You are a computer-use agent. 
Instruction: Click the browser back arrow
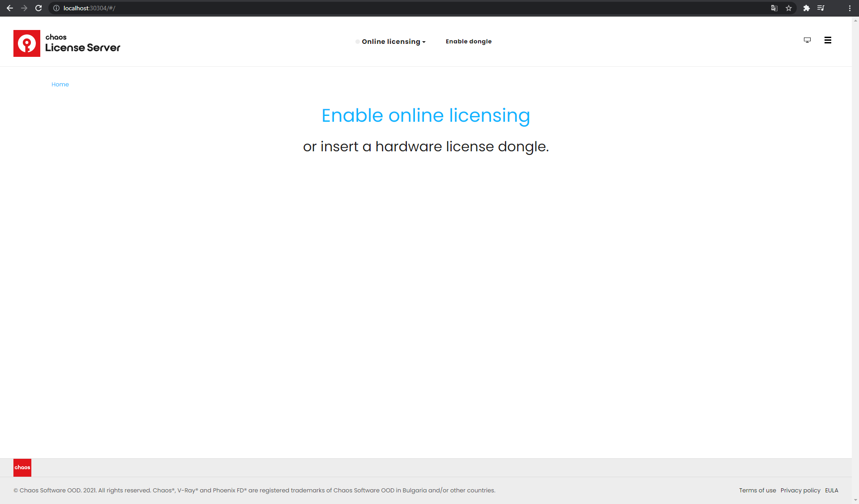(x=10, y=8)
